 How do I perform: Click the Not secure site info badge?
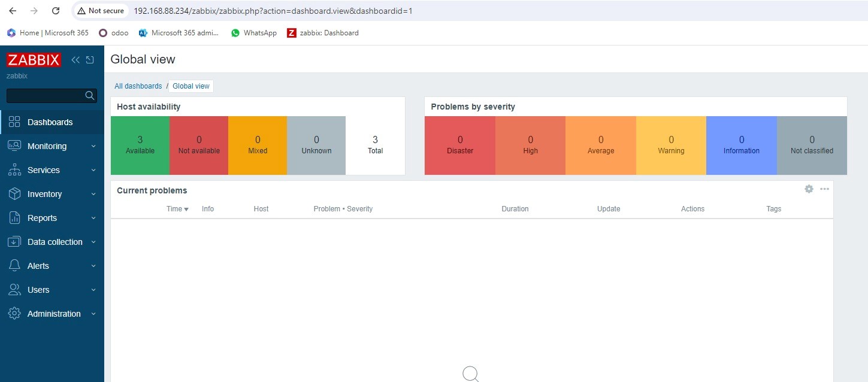coord(101,11)
